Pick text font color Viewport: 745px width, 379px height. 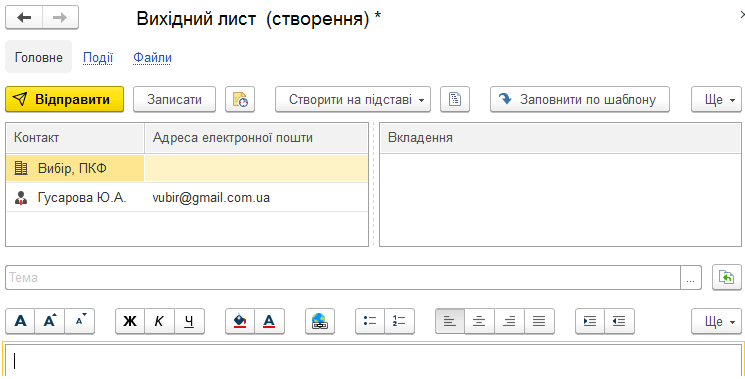pos(269,322)
